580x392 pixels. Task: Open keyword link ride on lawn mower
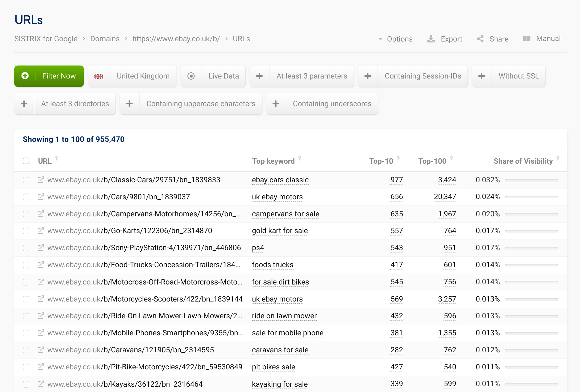pos(284,316)
